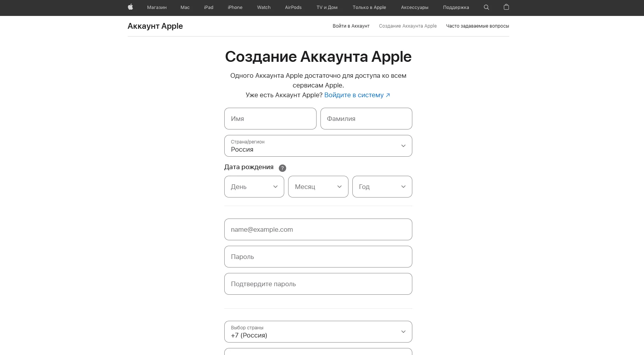Expand the Страна/регион dropdown
Screen dimensions: 644x355
[318, 146]
